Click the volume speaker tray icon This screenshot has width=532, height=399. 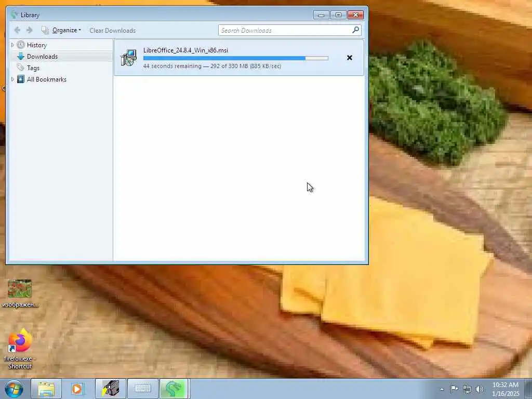tap(480, 389)
